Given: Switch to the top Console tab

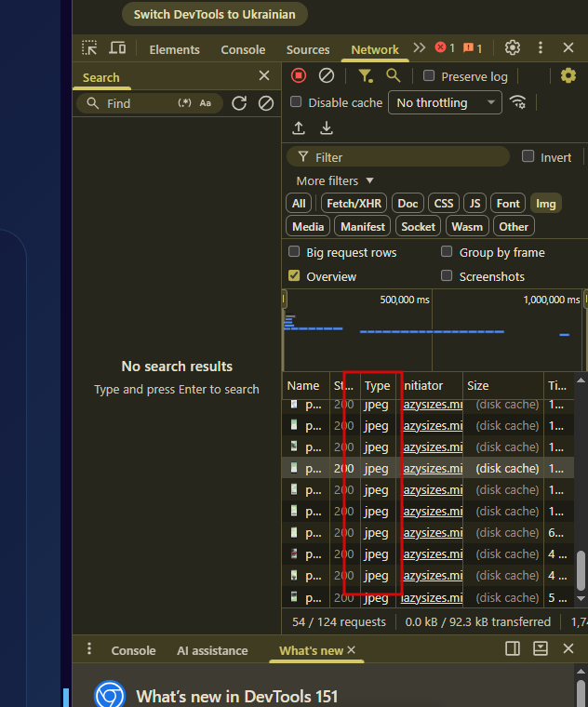Looking at the screenshot, I should click(x=243, y=49).
